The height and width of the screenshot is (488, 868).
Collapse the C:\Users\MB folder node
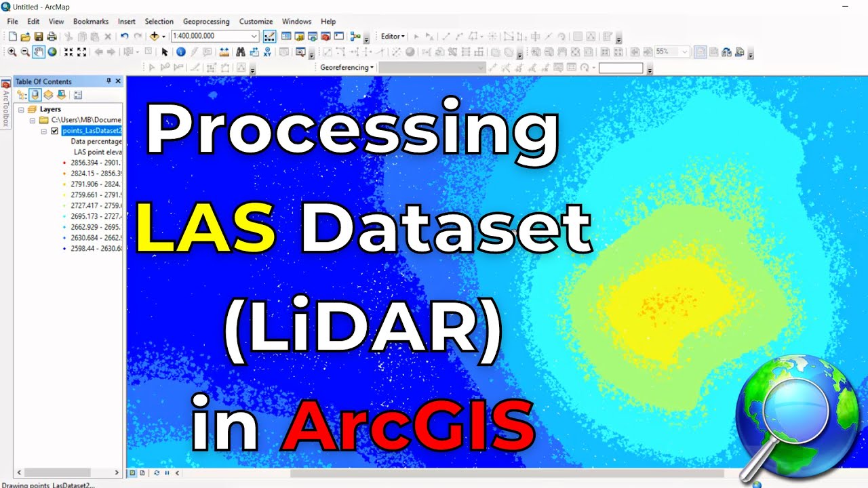coord(33,120)
